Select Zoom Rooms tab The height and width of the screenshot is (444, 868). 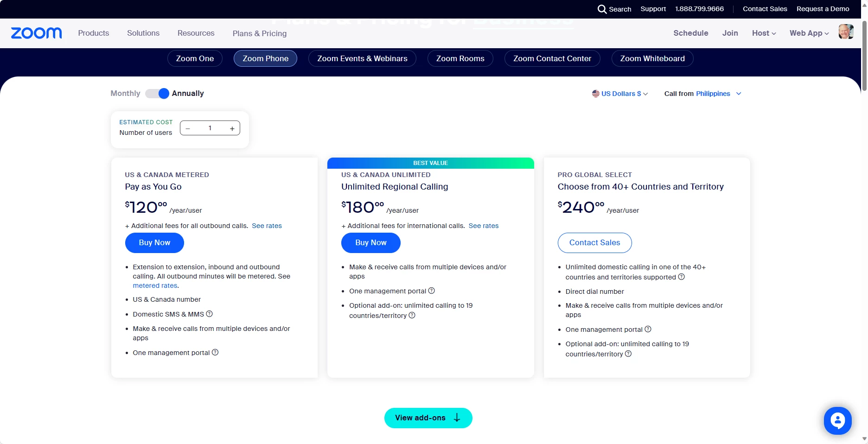(460, 58)
